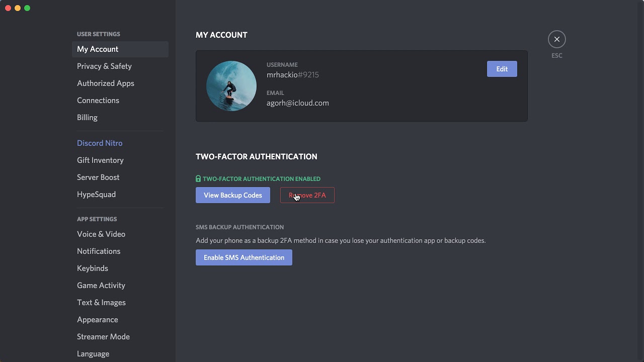Click the yellow minimize window button
This screenshot has height=362, width=644.
pyautogui.click(x=18, y=8)
